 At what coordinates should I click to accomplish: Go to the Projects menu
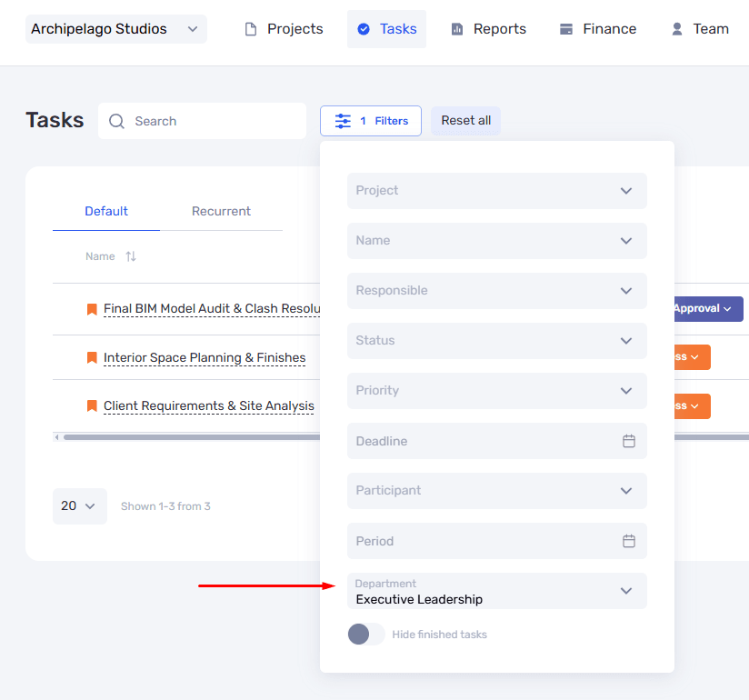(284, 29)
